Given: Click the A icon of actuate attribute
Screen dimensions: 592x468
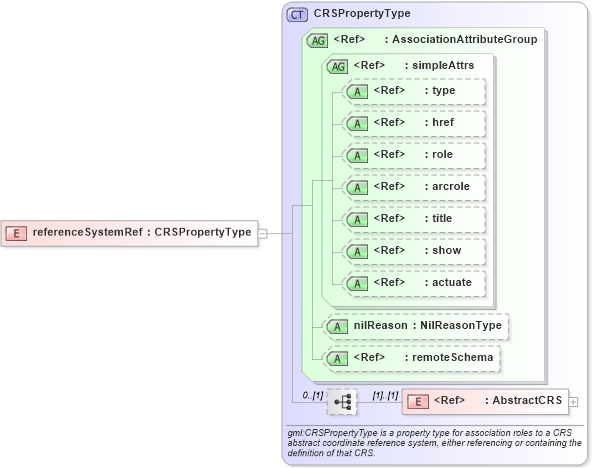Looking at the screenshot, I should [x=357, y=284].
